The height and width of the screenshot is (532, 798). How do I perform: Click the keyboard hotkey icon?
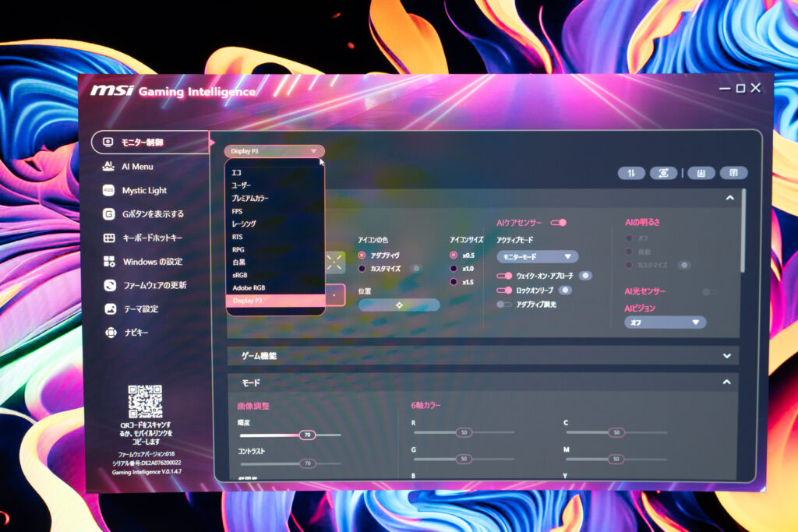(109, 238)
